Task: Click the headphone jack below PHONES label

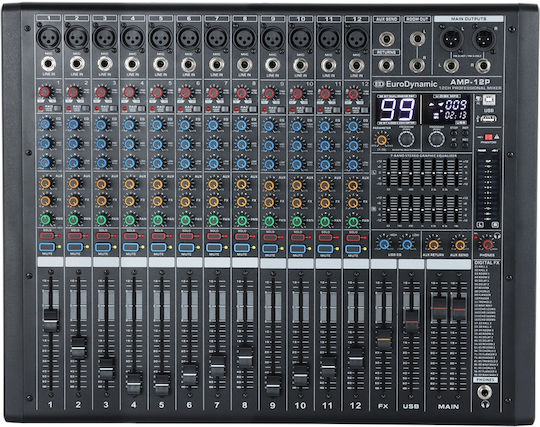Action: [x=485, y=392]
